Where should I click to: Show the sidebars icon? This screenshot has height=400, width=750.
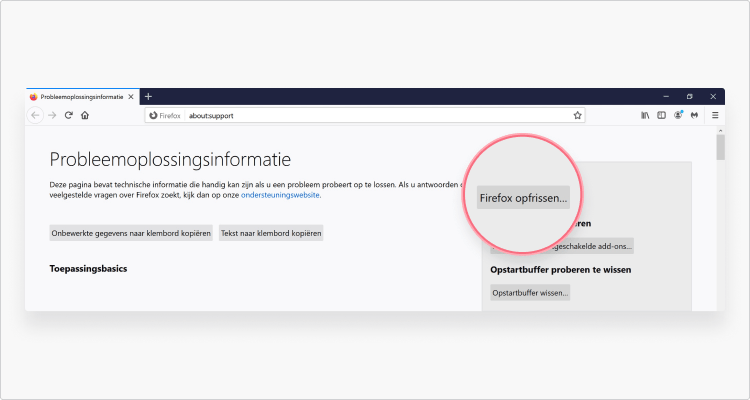pyautogui.click(x=662, y=115)
